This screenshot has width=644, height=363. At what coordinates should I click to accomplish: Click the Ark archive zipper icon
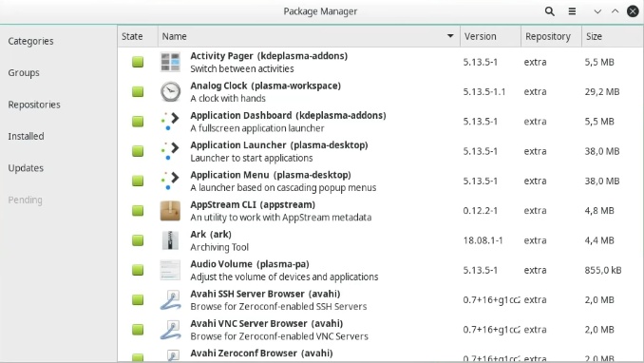170,240
